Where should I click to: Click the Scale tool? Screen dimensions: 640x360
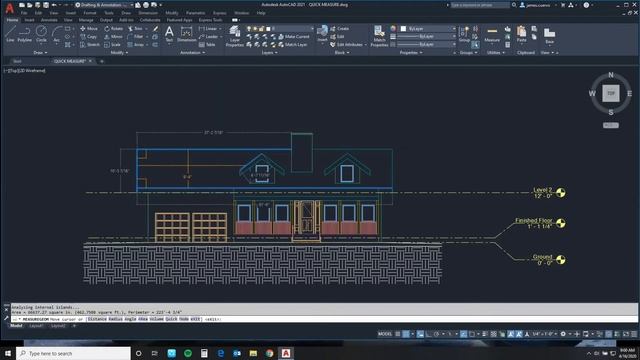[x=112, y=44]
